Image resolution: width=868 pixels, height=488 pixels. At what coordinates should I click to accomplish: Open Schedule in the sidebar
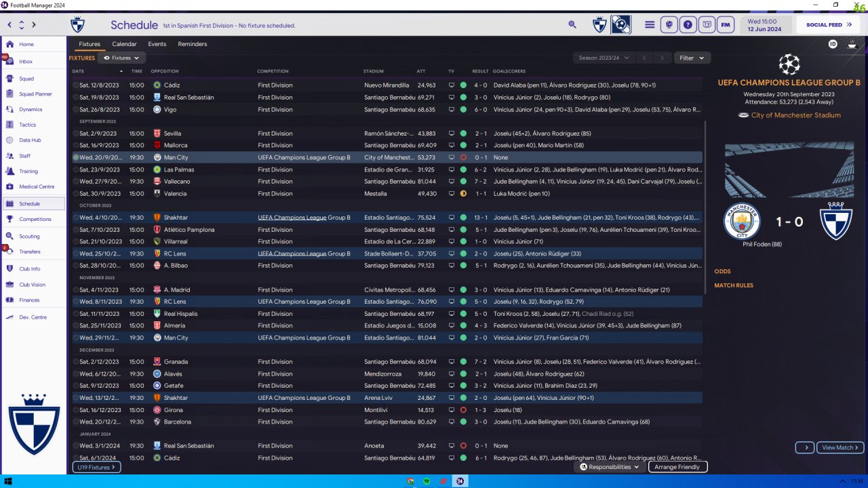click(x=33, y=203)
